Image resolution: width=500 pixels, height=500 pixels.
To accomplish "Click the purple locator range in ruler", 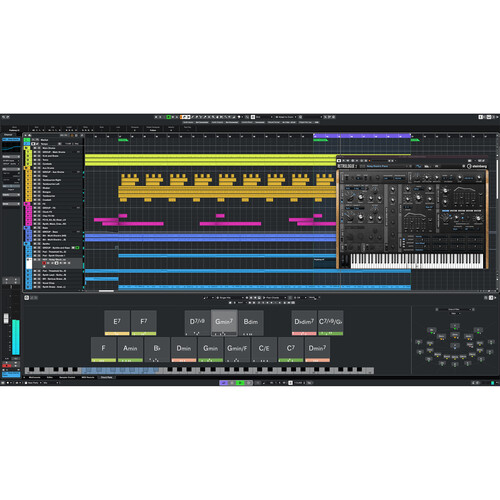I will pyautogui.click(x=362, y=136).
